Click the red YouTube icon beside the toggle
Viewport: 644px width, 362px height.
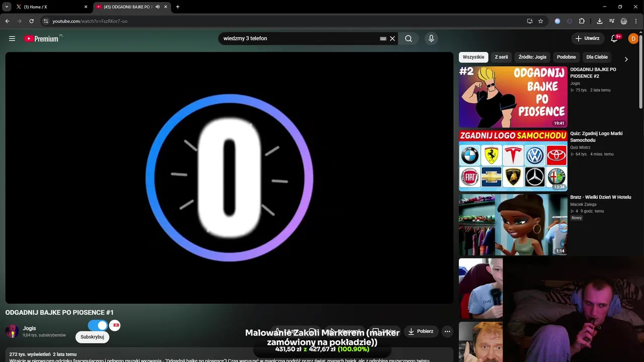116,325
